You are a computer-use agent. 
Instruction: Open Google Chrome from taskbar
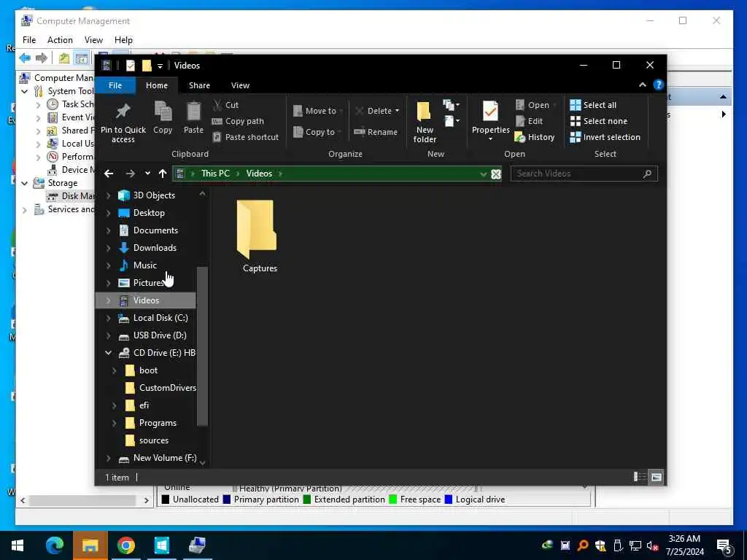pos(125,545)
